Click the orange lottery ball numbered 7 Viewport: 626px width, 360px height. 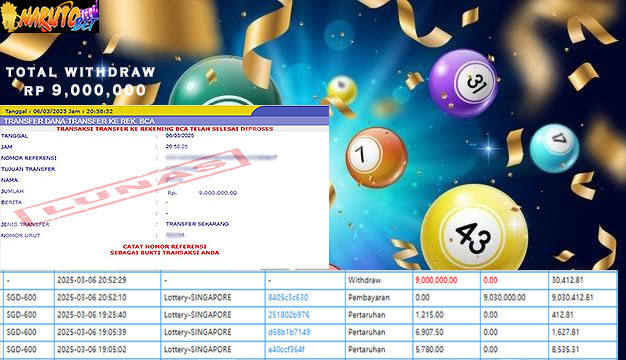376,157
